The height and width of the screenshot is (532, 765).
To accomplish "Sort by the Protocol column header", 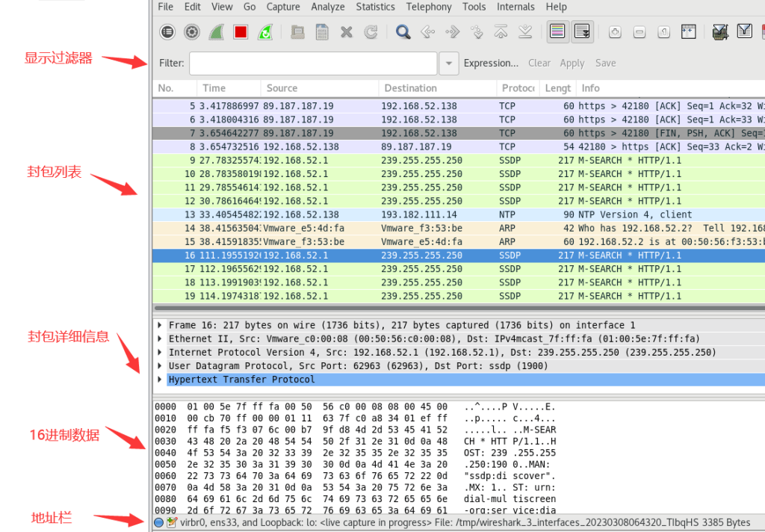I will point(518,88).
